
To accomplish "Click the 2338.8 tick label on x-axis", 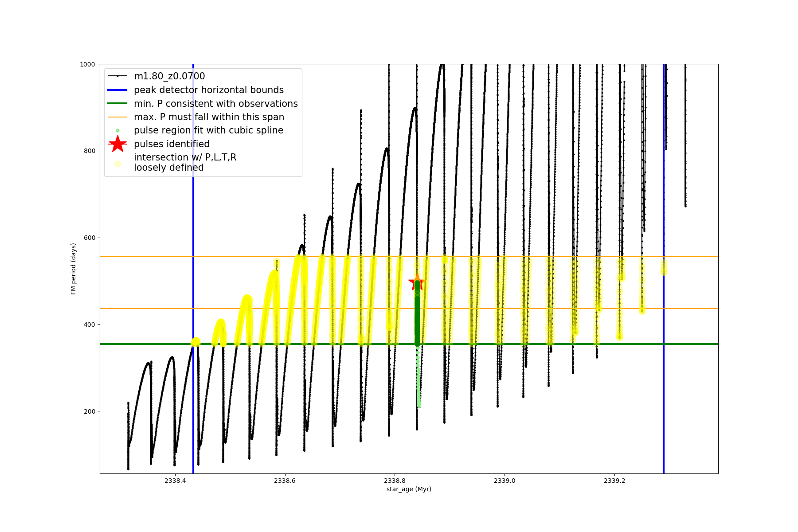I will [x=395, y=481].
